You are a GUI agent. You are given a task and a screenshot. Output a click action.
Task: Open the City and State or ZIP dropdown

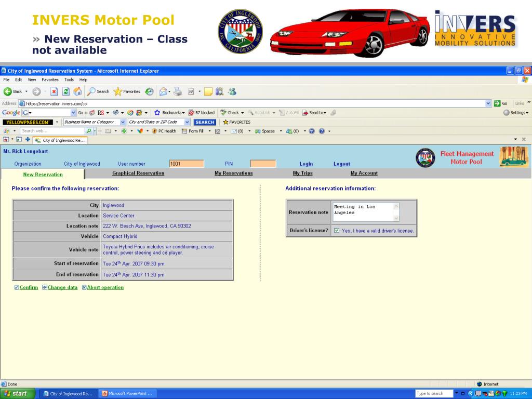point(187,122)
